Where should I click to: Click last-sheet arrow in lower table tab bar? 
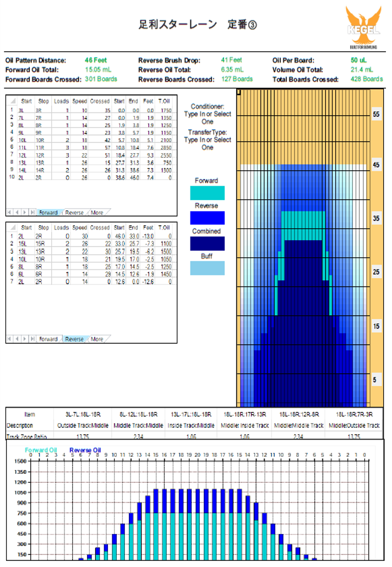point(31,339)
